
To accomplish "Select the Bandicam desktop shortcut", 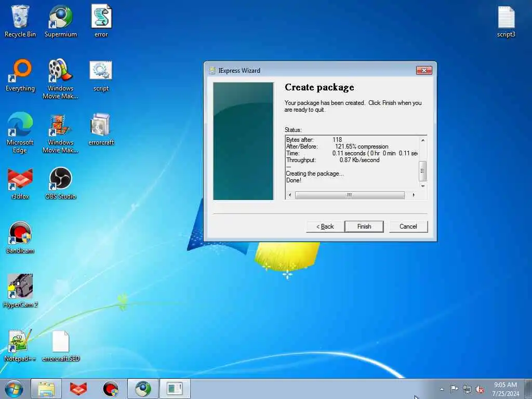I will coord(20,237).
